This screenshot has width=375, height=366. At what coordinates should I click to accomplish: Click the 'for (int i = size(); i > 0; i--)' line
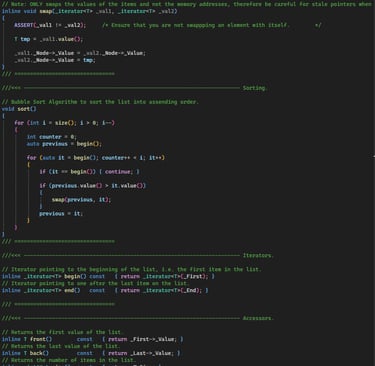(64, 123)
